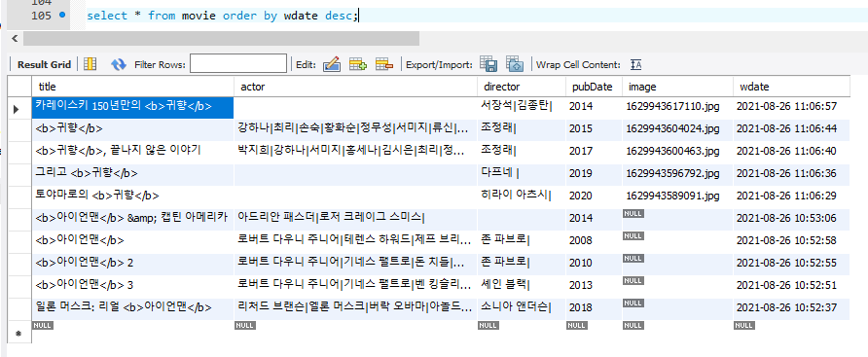Screen dimensions: 868x357
Task: Toggle the breakpoint dot on line 105
Action: click(61, 16)
